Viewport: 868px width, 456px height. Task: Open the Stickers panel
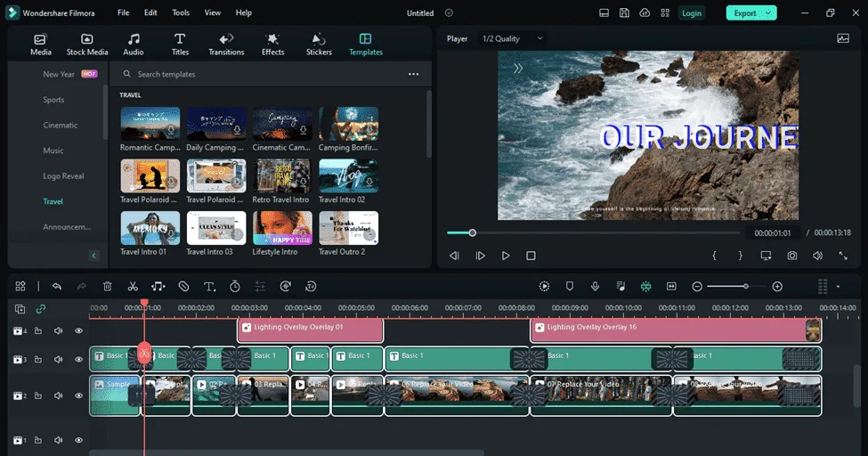click(x=319, y=45)
